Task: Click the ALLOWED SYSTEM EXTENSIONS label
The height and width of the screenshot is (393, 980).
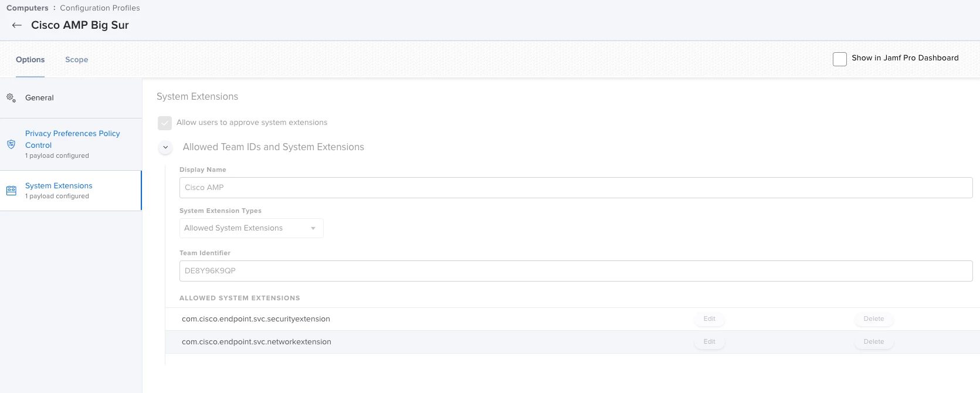Action: [x=240, y=299]
